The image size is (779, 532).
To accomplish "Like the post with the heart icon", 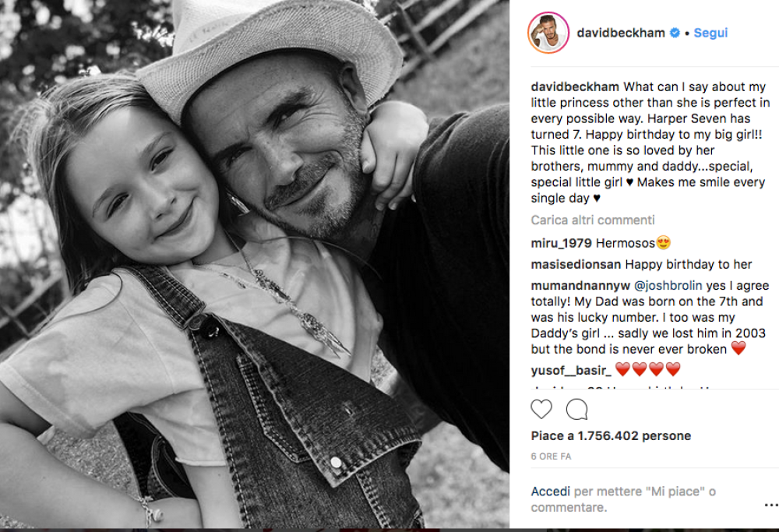I will click(x=541, y=409).
